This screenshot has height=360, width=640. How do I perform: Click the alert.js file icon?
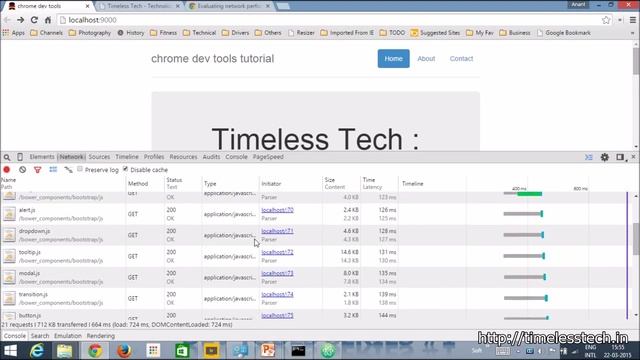coord(9,214)
